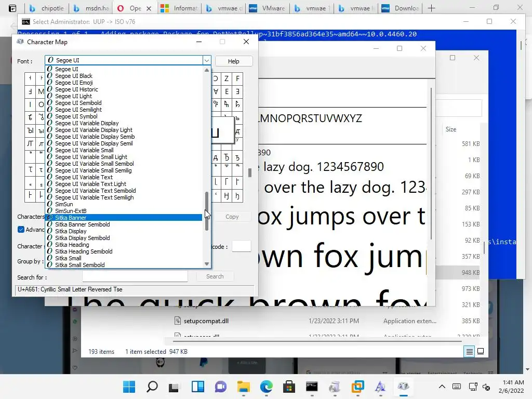This screenshot has width=532, height=399.
Task: Open File Explorer from taskbar
Action: pyautogui.click(x=243, y=387)
